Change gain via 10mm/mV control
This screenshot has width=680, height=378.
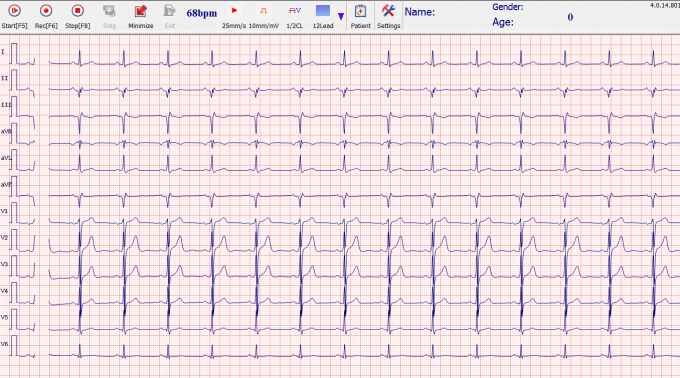click(x=264, y=16)
